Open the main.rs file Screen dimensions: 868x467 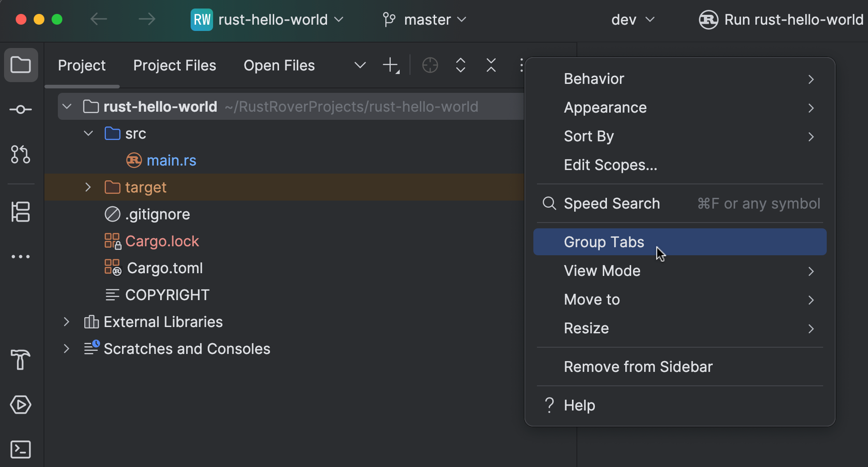pos(172,160)
